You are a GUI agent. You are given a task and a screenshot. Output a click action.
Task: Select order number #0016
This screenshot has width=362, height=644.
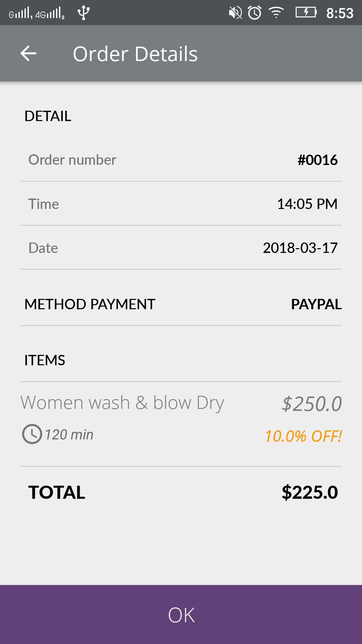click(x=317, y=160)
